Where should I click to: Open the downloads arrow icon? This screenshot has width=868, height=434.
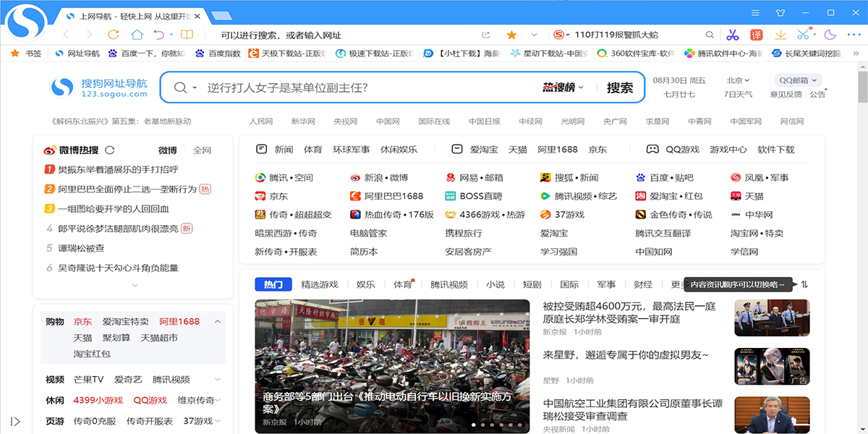pos(780,35)
